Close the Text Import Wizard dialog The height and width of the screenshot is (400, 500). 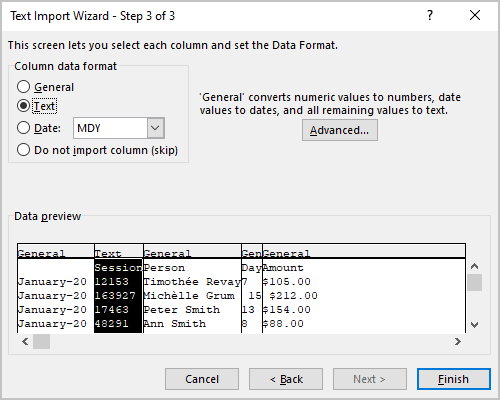click(475, 15)
